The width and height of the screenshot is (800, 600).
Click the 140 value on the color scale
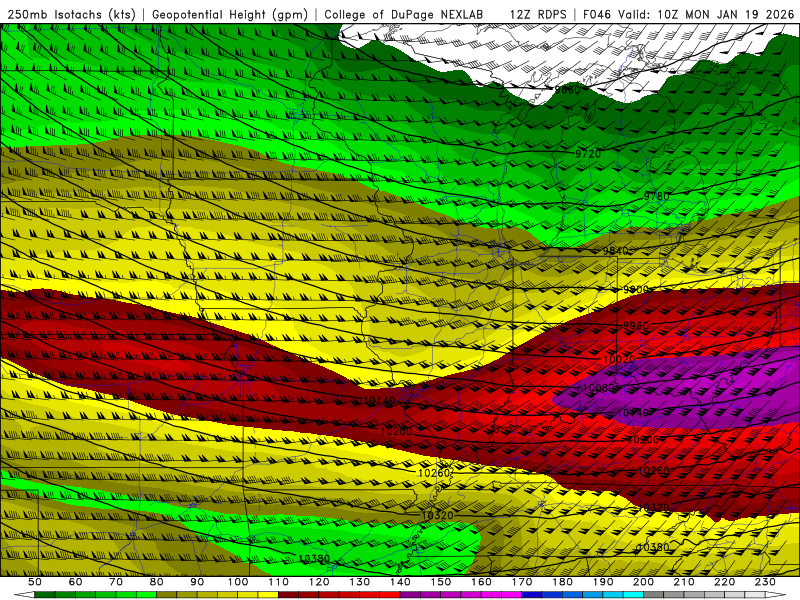click(400, 582)
